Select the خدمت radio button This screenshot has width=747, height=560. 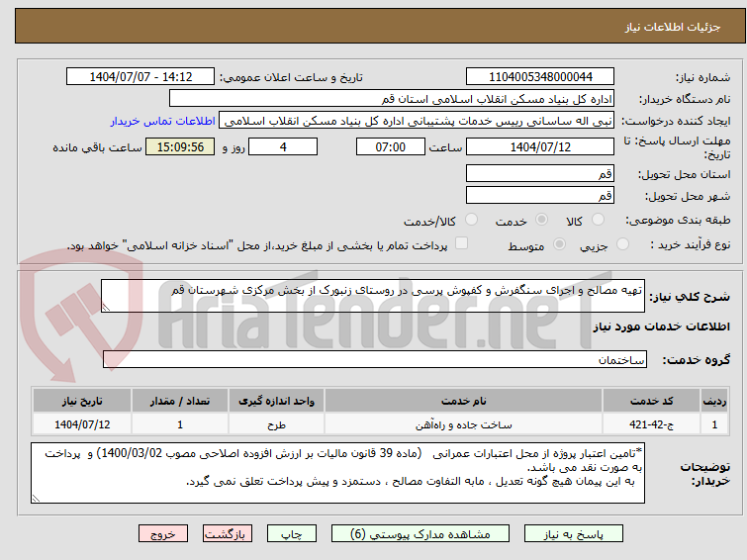pyautogui.click(x=541, y=220)
